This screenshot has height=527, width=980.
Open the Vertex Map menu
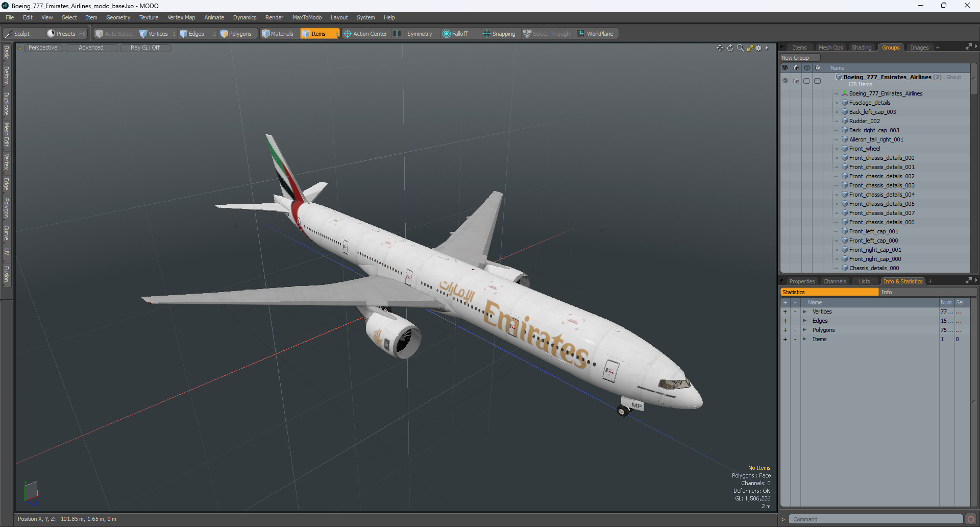click(x=181, y=17)
